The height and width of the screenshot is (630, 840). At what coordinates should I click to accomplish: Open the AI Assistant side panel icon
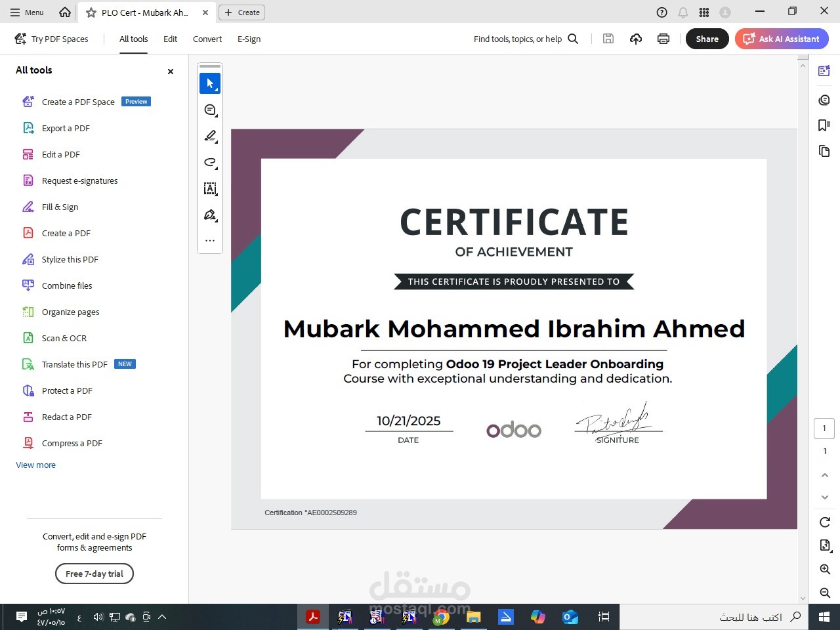pos(824,71)
